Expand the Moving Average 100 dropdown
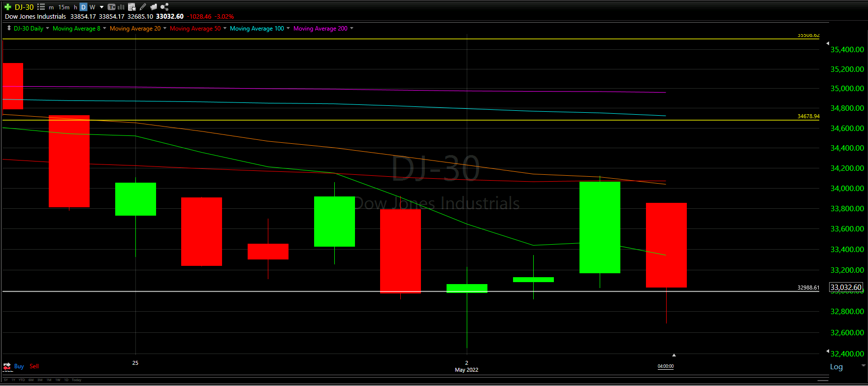 pos(288,28)
